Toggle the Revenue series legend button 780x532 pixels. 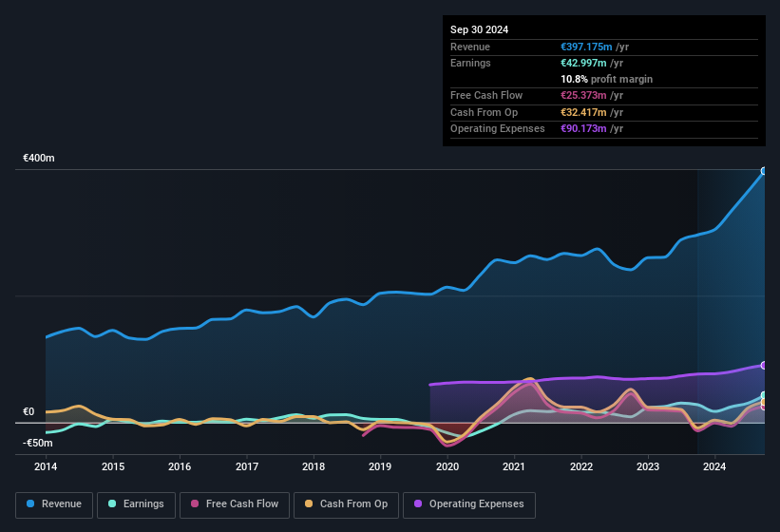[54, 504]
